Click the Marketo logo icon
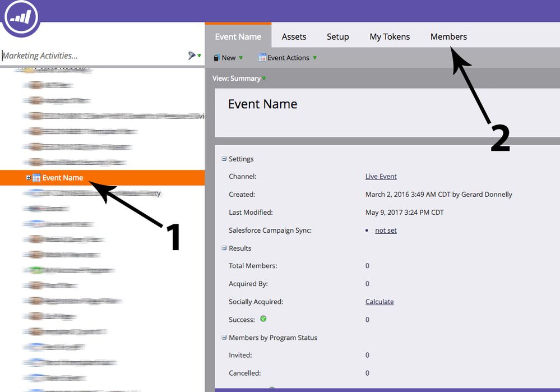 coord(21,17)
